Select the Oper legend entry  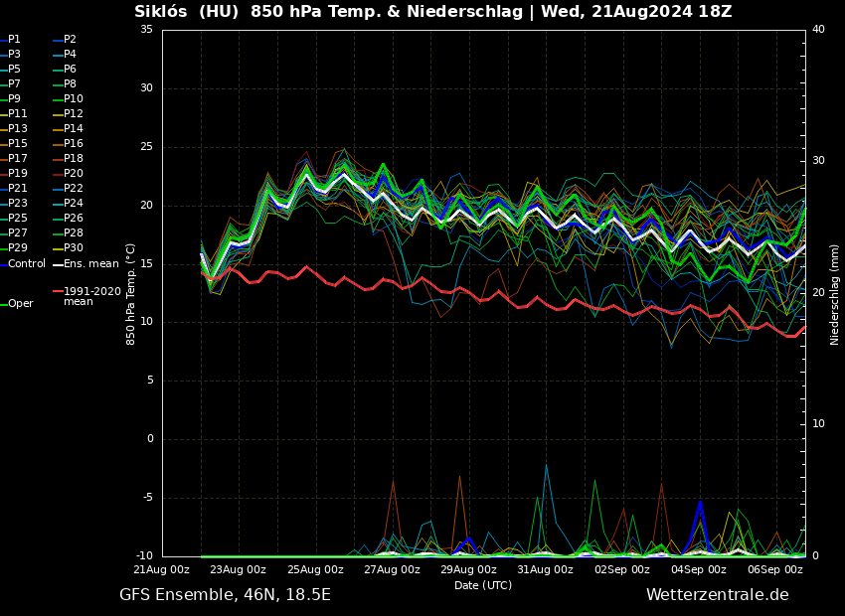pyautogui.click(x=20, y=304)
